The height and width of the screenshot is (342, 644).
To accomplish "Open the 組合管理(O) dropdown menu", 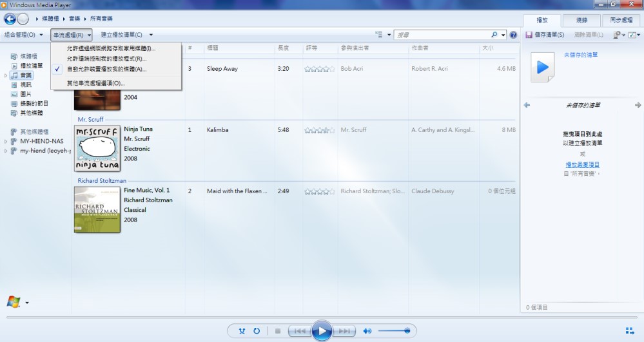I will coord(23,35).
